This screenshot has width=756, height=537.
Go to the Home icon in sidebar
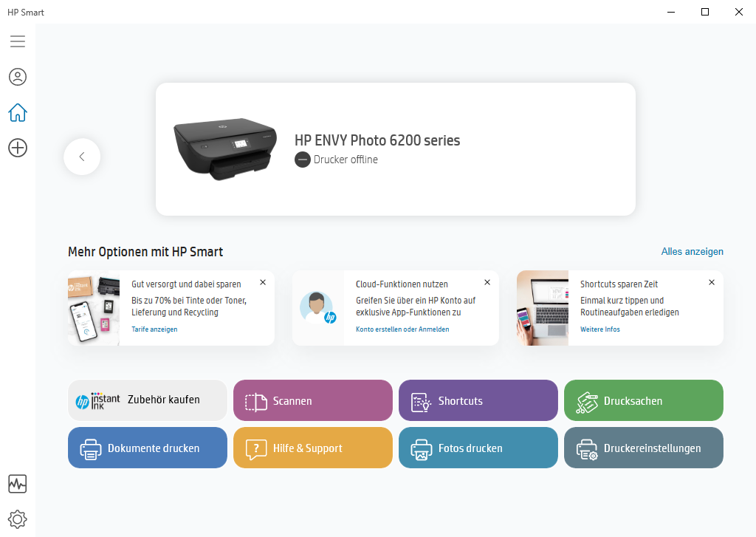click(x=18, y=112)
